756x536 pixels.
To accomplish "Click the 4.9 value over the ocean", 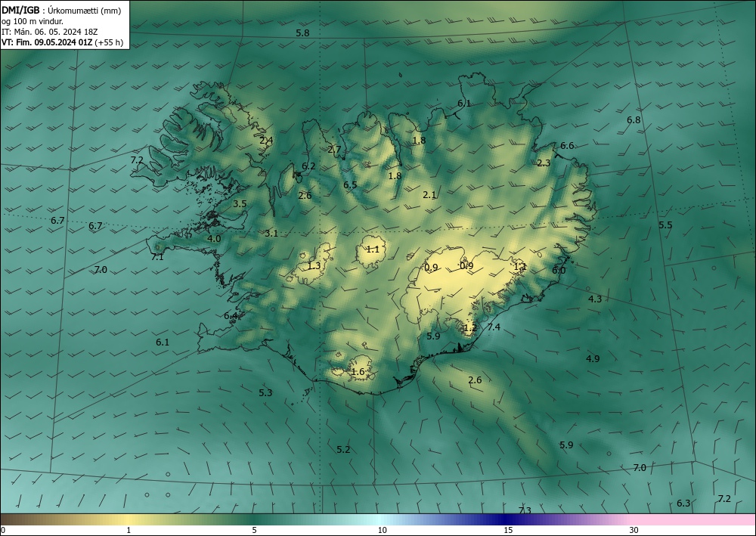I will (593, 358).
